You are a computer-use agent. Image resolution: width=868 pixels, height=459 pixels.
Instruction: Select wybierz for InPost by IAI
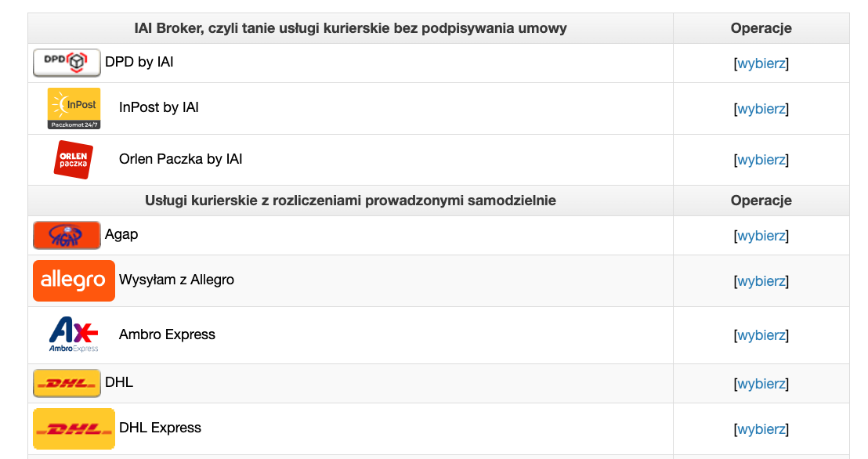[761, 109]
